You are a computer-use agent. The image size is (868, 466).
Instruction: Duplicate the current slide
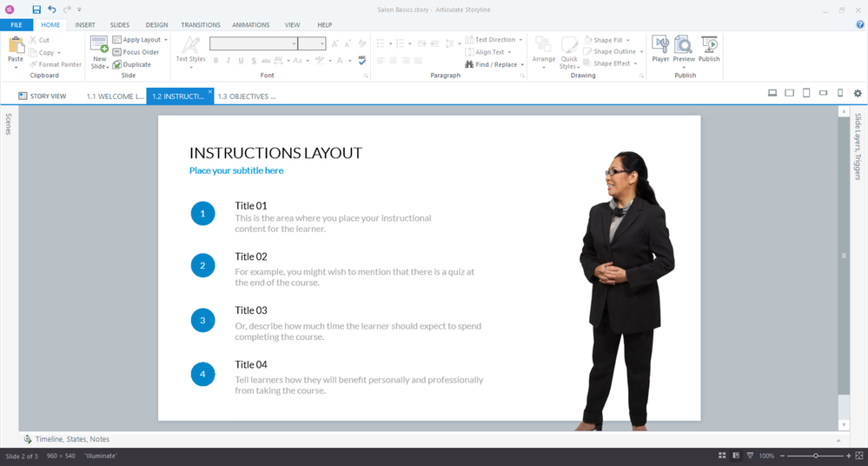[x=131, y=64]
